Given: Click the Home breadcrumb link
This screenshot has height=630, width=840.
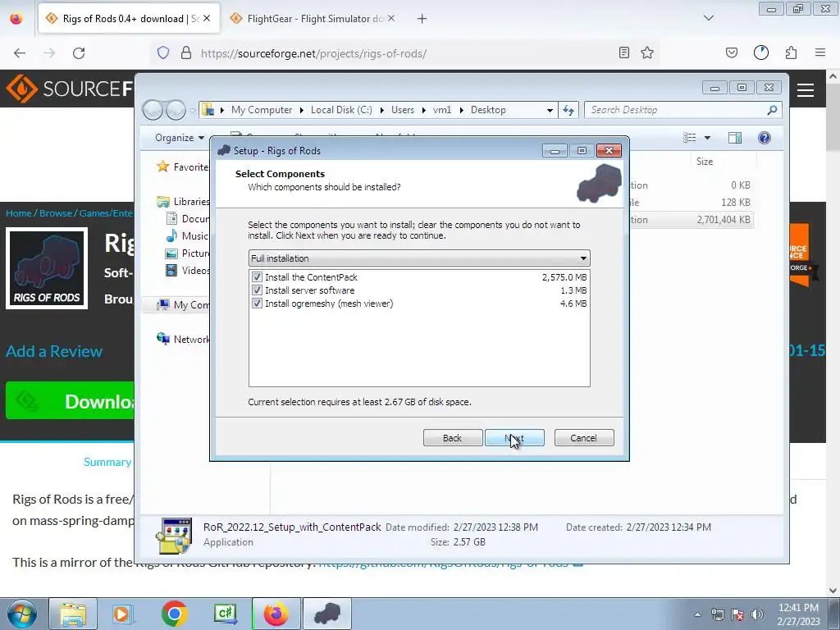Looking at the screenshot, I should click(x=19, y=213).
